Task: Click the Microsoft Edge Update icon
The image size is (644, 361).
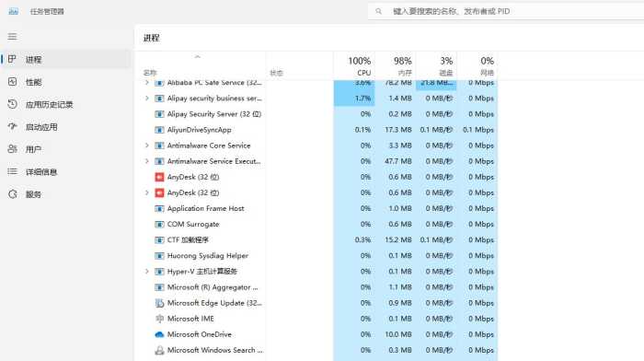Action: click(159, 303)
